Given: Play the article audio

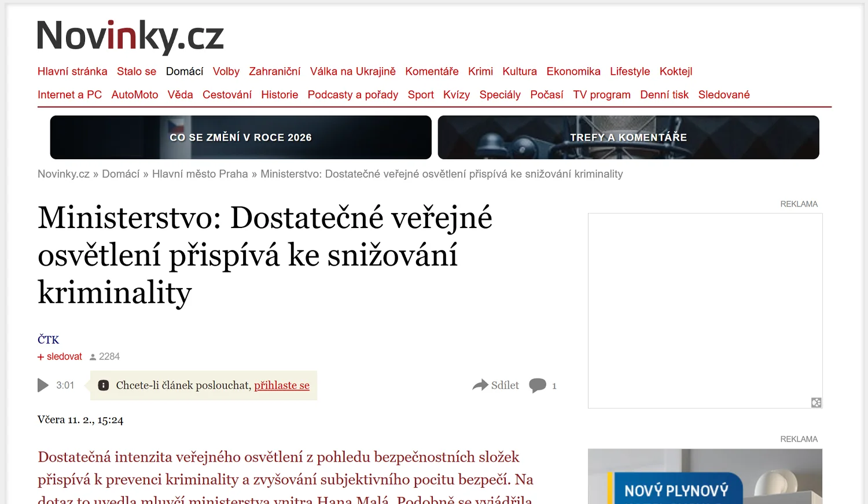Looking at the screenshot, I should coord(43,385).
